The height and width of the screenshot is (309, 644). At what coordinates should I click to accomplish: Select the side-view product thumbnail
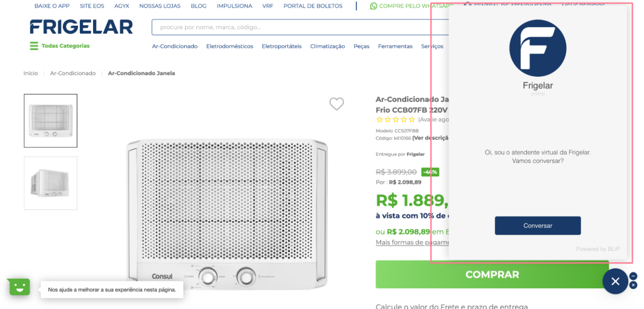point(50,183)
